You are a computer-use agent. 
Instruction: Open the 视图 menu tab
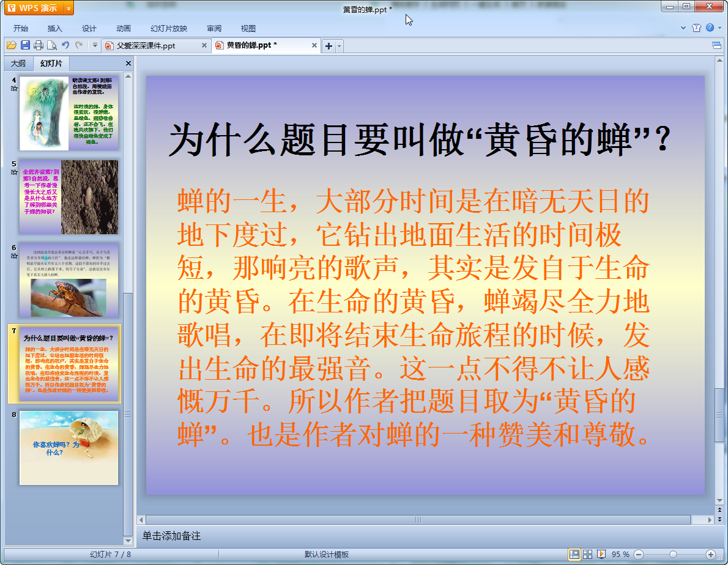pyautogui.click(x=248, y=28)
